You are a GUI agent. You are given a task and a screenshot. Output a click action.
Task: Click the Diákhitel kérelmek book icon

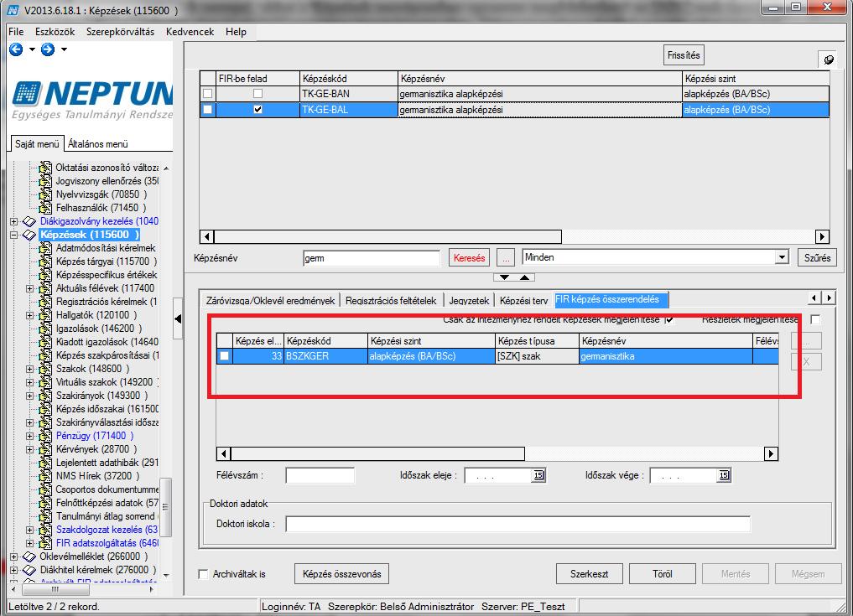coord(29,571)
